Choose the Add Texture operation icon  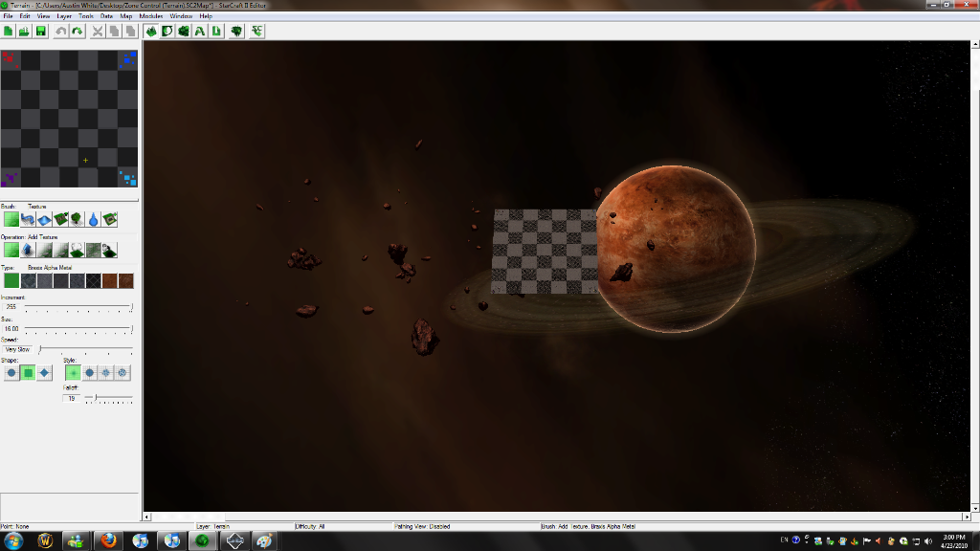tap(11, 250)
